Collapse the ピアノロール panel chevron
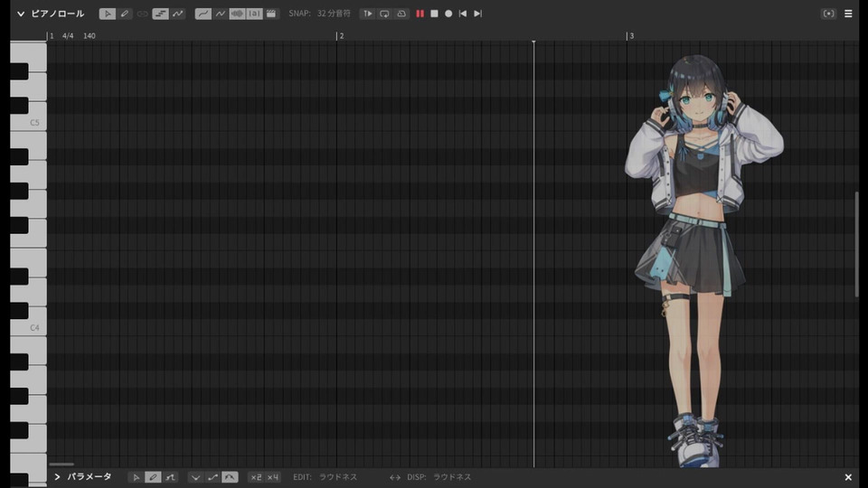This screenshot has height=488, width=868. point(21,14)
